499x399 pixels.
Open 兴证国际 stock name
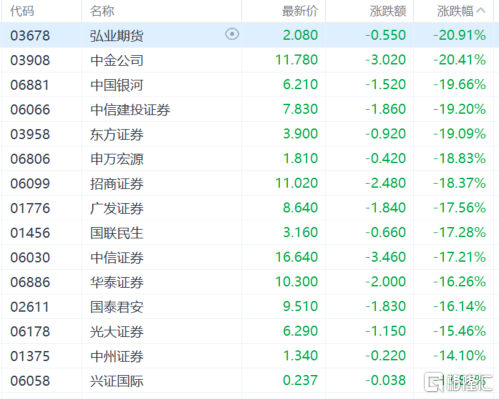pos(117,381)
